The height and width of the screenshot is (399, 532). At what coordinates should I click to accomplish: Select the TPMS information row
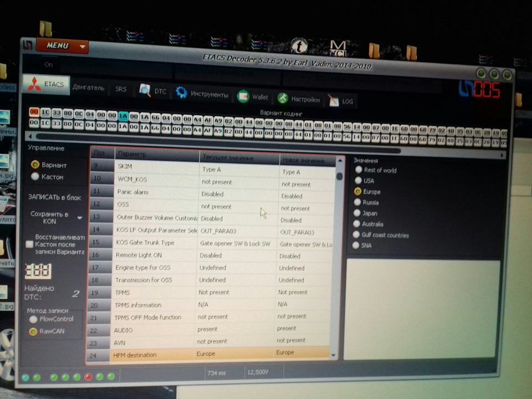pos(209,305)
